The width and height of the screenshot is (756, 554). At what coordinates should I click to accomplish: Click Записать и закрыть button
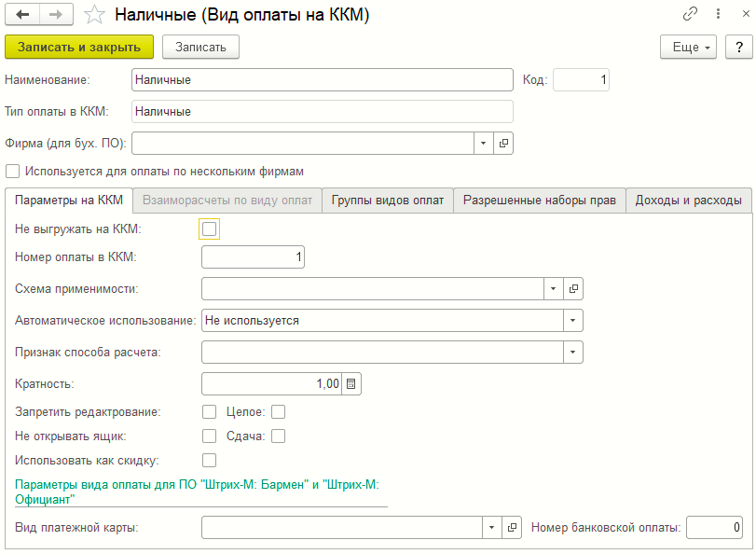[79, 48]
